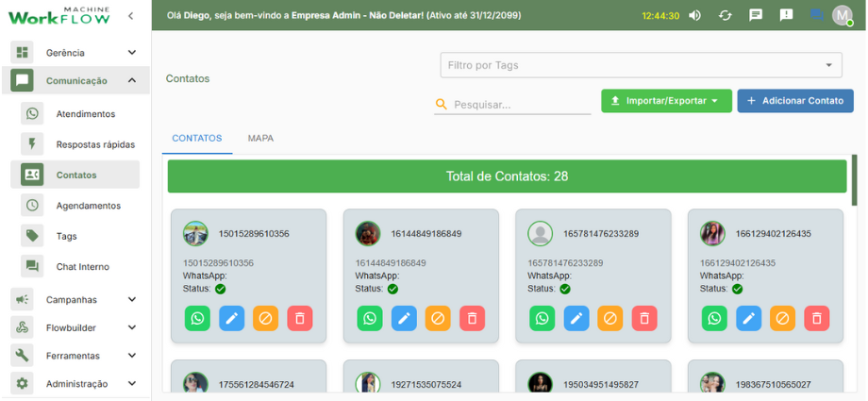Open the alert notification bubble icon
This screenshot has width=868, height=401.
tap(786, 15)
